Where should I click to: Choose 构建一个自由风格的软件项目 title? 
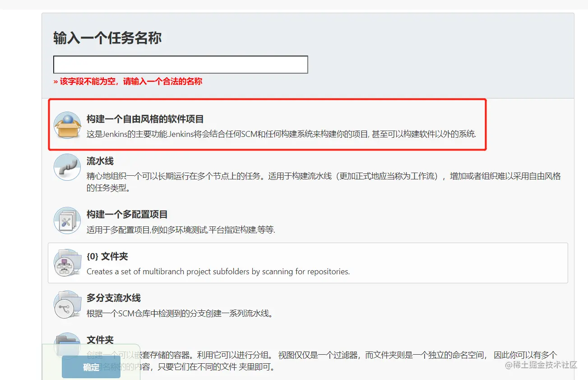[145, 119]
